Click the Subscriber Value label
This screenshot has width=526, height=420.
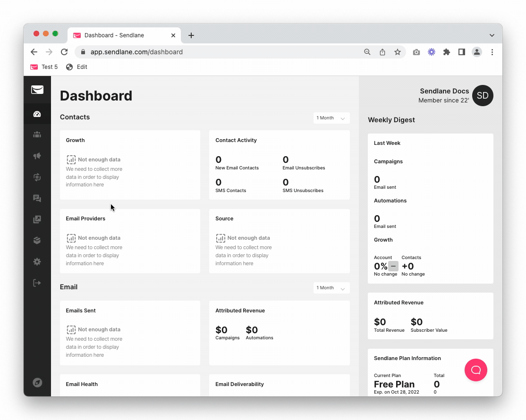point(429,330)
